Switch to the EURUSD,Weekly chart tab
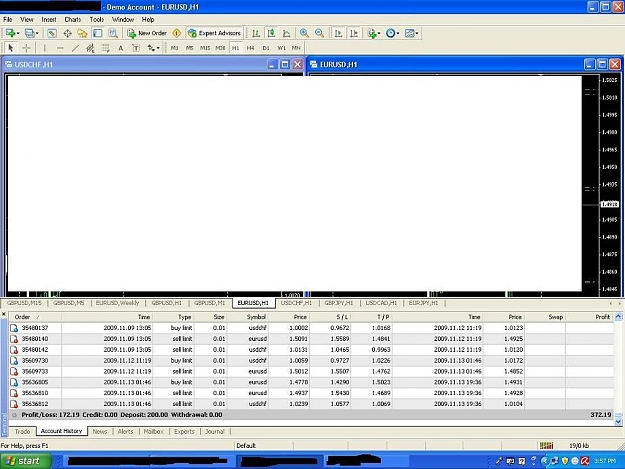 click(117, 303)
